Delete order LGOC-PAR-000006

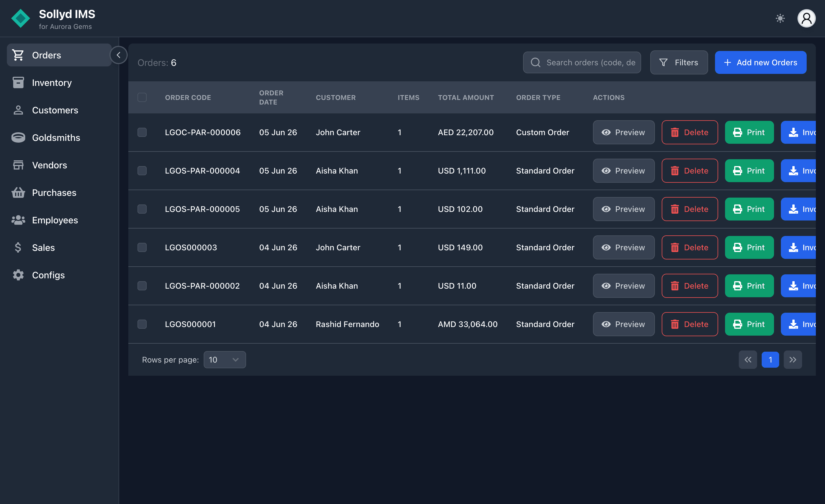point(690,133)
